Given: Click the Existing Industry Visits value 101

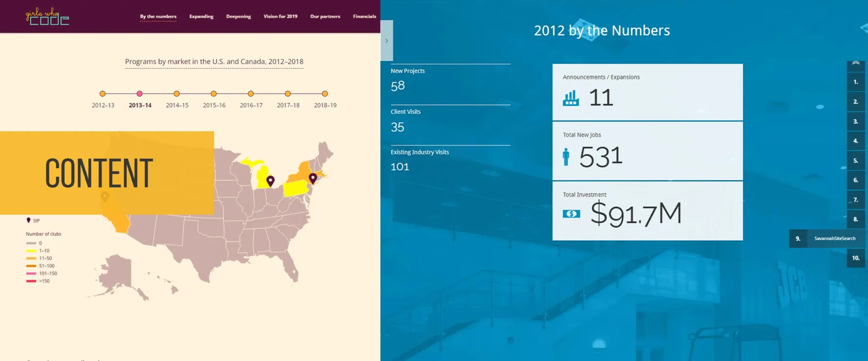Looking at the screenshot, I should point(400,167).
